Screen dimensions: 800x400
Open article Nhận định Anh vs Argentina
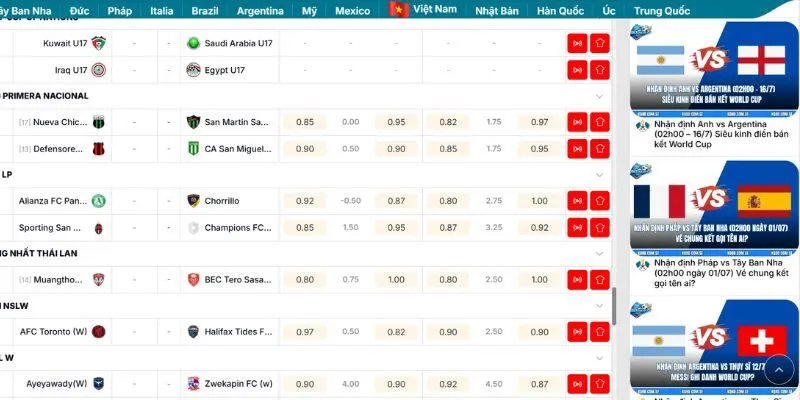(720, 134)
